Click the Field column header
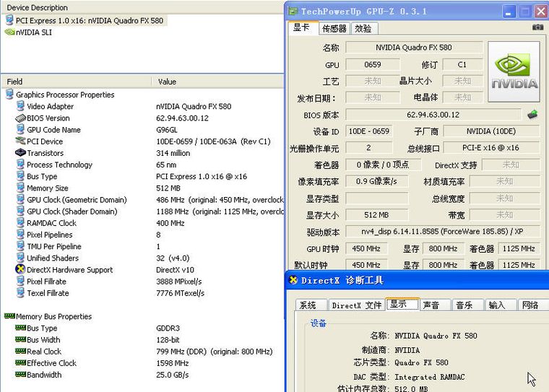The height and width of the screenshot is (392, 549). click(15, 82)
